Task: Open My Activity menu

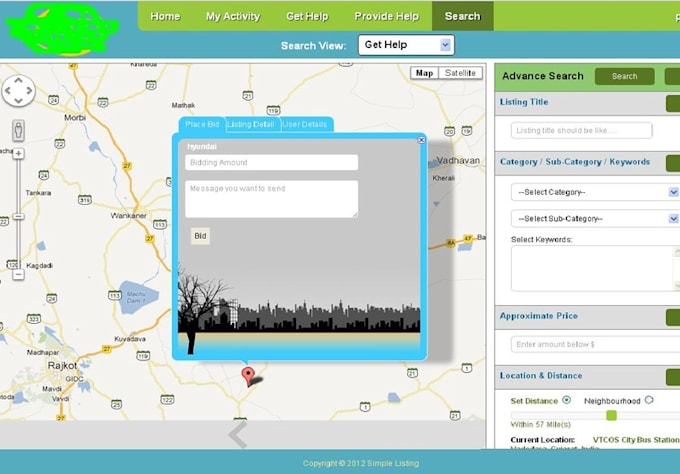Action: [233, 16]
